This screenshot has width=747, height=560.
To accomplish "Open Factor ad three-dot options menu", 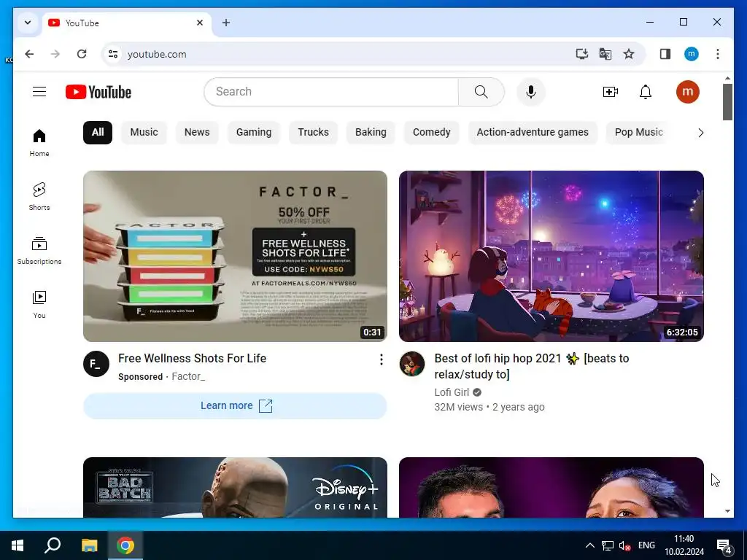I will 381,359.
